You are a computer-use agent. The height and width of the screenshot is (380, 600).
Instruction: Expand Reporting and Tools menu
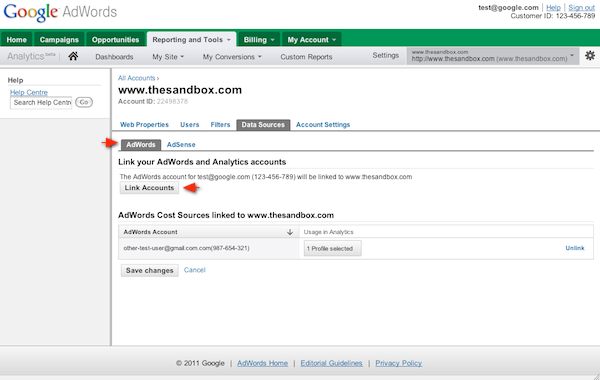191,39
